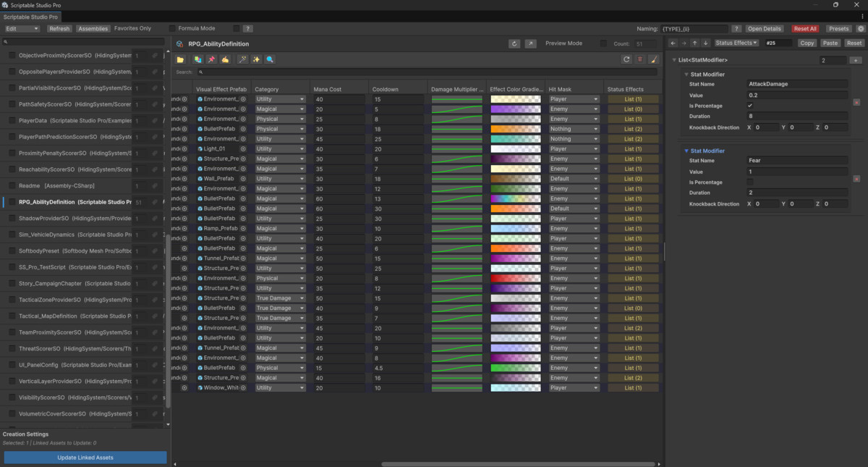Viewport: 868px width, 467px height.
Task: Open a Hit Mask dropdown set to Enemy
Action: (x=573, y=108)
